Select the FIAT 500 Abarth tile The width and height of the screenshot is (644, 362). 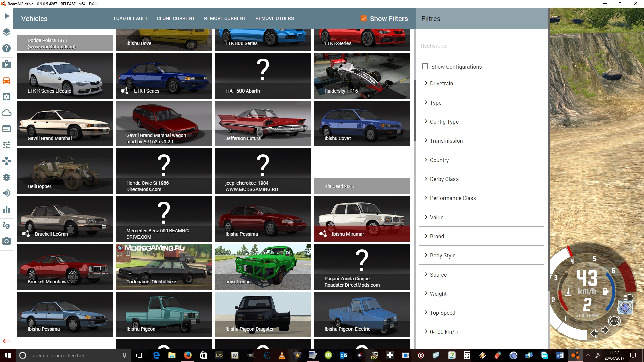[x=263, y=76]
